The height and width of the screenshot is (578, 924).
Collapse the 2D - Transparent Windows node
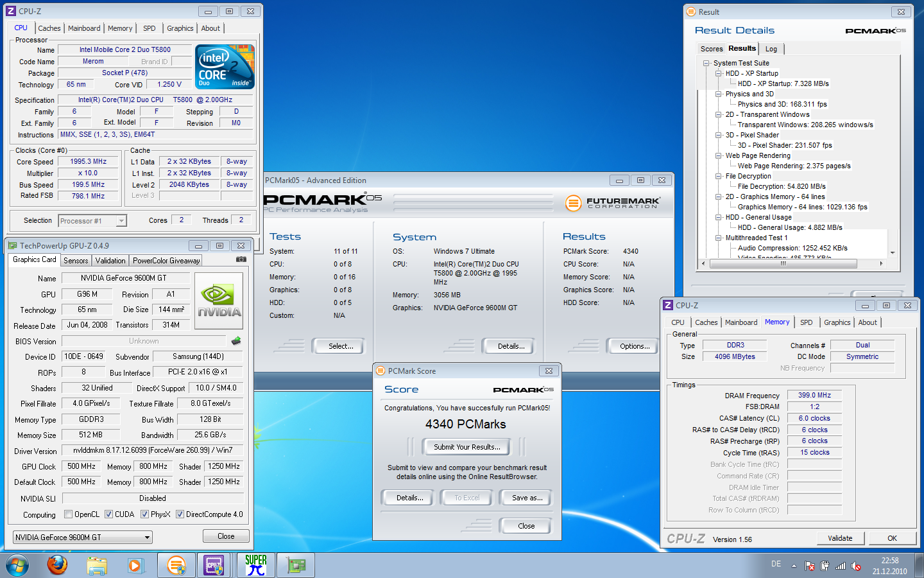(x=719, y=114)
